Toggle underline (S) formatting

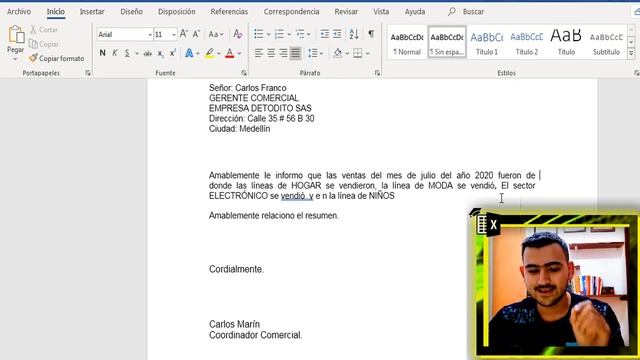(x=127, y=53)
